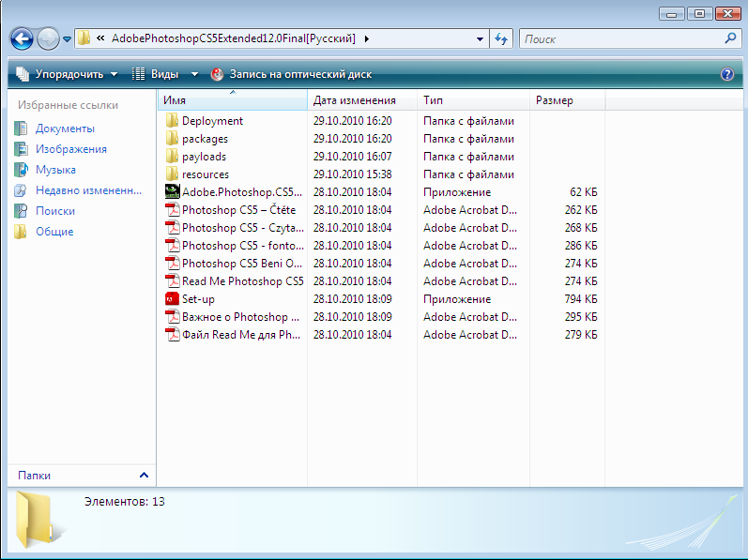The width and height of the screenshot is (748, 560).
Task: Click the Поиски sidebar icon
Action: (21, 211)
